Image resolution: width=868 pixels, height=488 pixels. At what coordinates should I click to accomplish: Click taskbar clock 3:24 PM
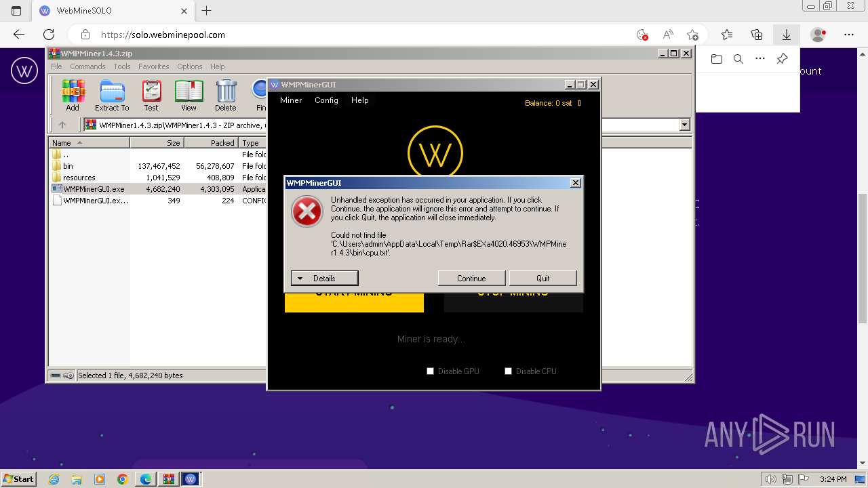833,479
